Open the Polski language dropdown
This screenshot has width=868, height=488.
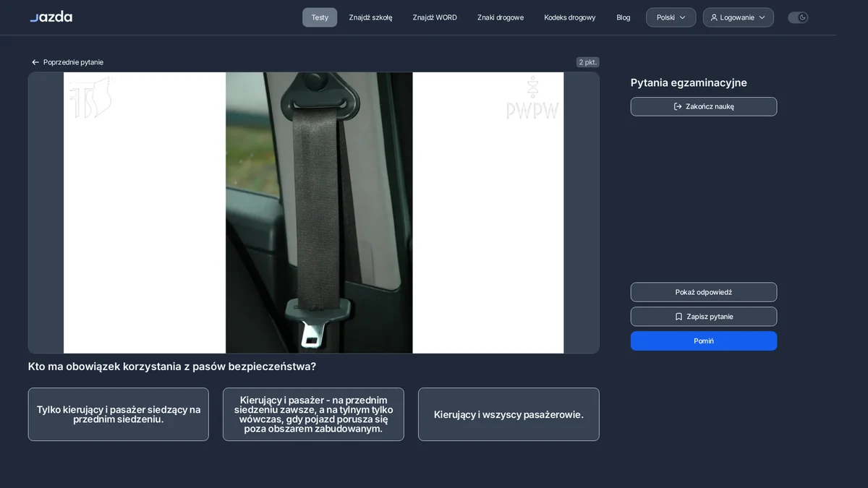(x=671, y=17)
